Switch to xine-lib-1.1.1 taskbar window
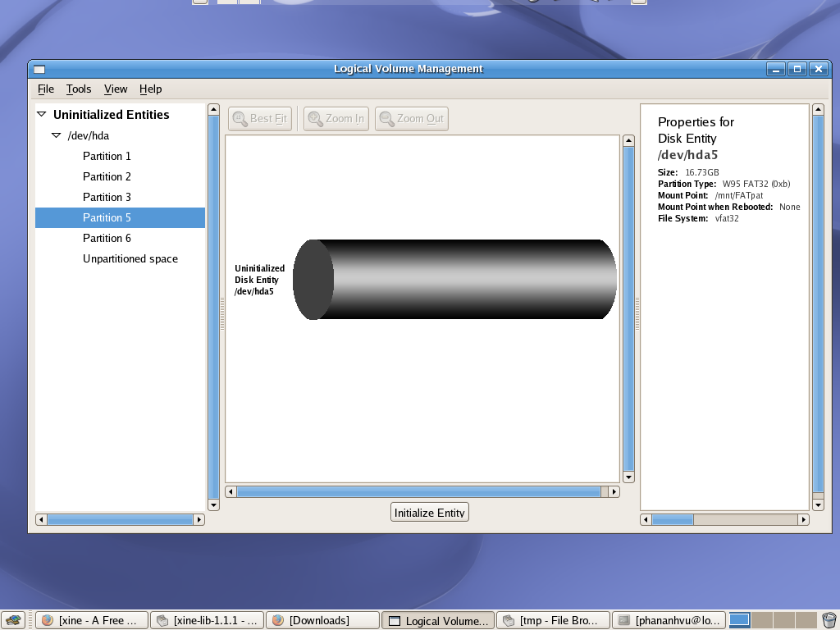Viewport: 840px width, 630px height. point(208,620)
